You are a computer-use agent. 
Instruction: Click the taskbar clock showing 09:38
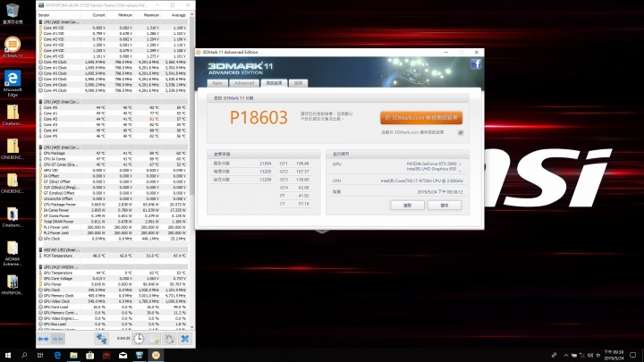tap(614, 356)
